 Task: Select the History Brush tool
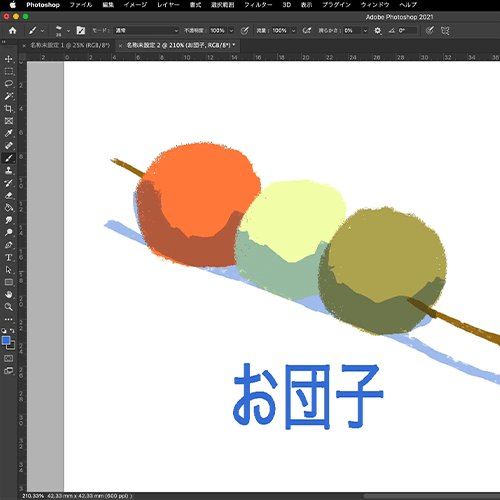[x=9, y=183]
